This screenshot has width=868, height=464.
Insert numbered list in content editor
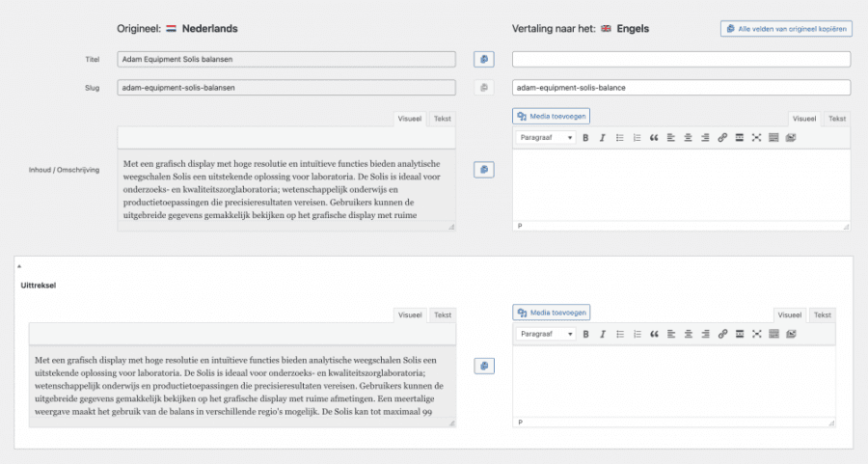(x=637, y=138)
